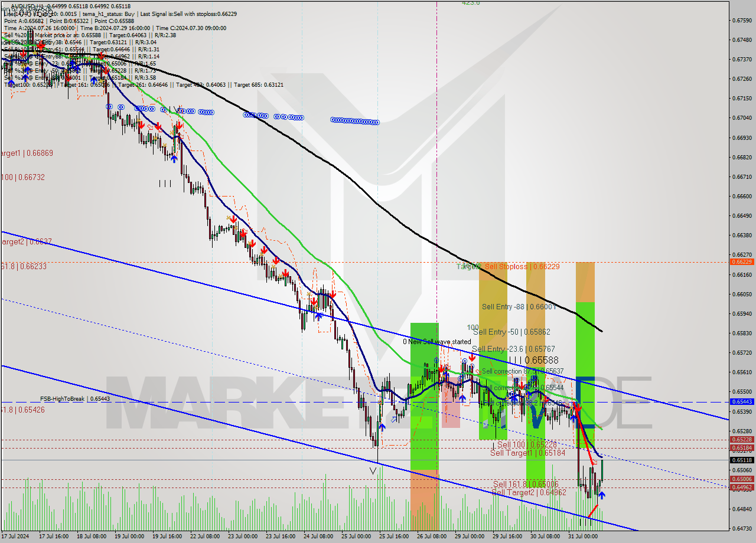
Task: Click the '19 Jul 16:00' time axis label
Action: (166, 537)
